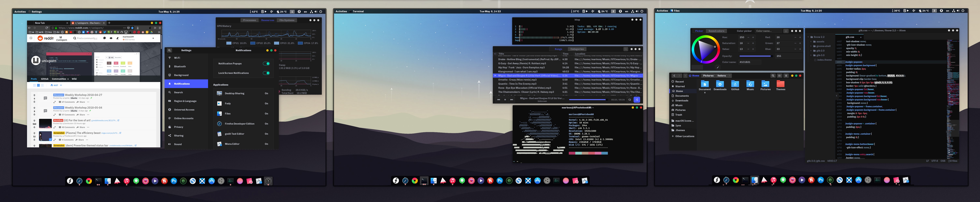Click the reddit create post pencil icon

[x=118, y=38]
